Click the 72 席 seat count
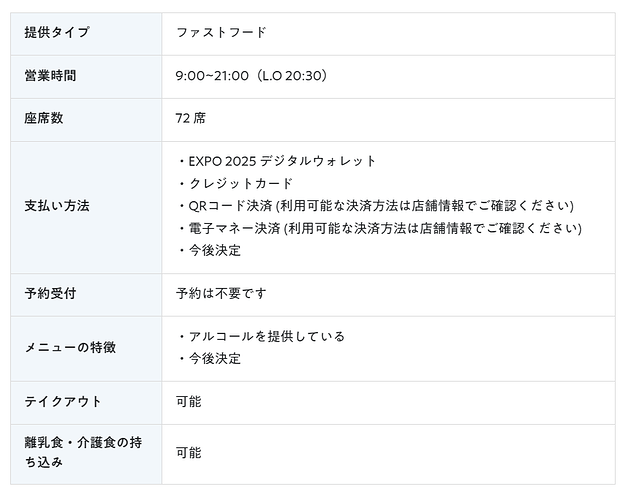The height and width of the screenshot is (500, 627). pyautogui.click(x=191, y=118)
